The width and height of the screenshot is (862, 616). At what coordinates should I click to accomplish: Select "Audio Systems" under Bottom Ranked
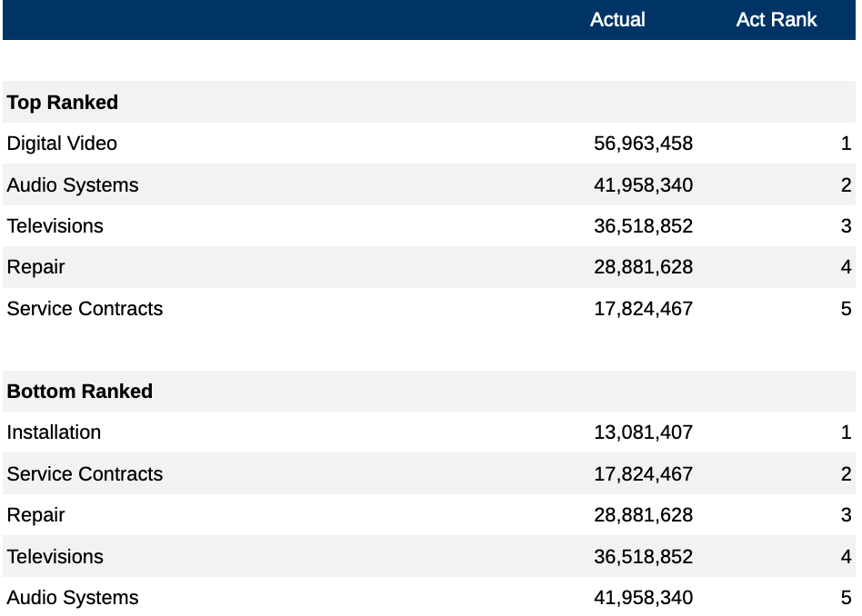pyautogui.click(x=73, y=598)
